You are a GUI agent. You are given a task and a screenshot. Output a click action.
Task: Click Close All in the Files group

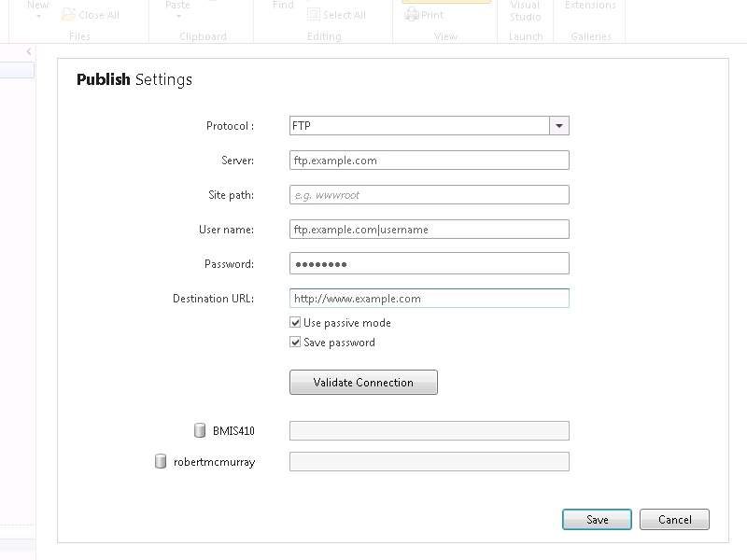(x=90, y=15)
